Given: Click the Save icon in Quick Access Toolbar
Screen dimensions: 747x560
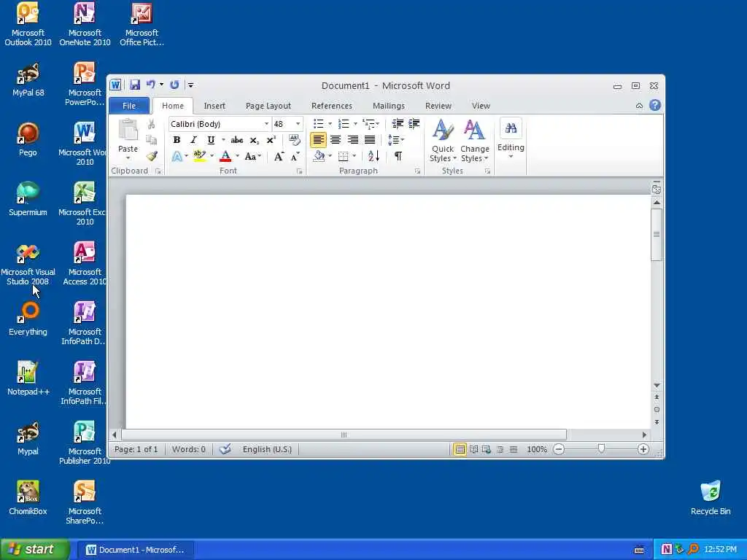Looking at the screenshot, I should 135,85.
